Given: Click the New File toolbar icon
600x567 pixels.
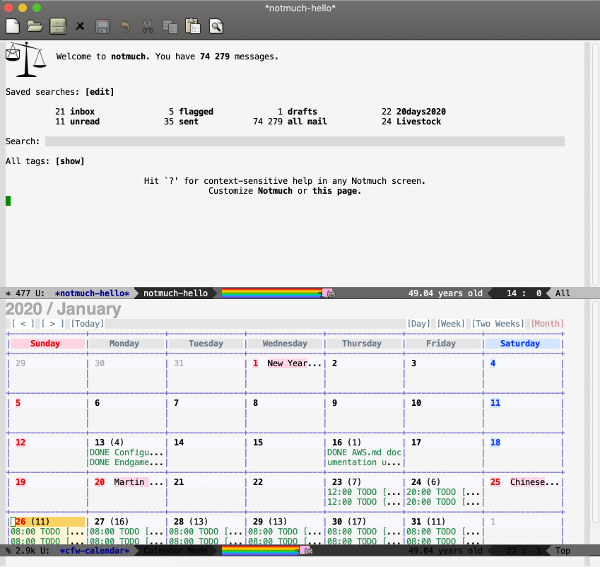Looking at the screenshot, I should (13, 25).
